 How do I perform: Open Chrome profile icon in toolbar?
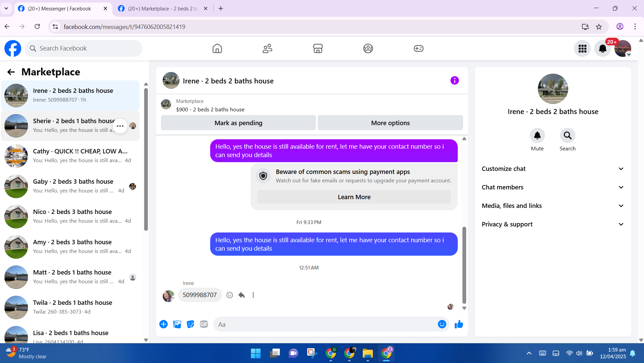click(620, 27)
